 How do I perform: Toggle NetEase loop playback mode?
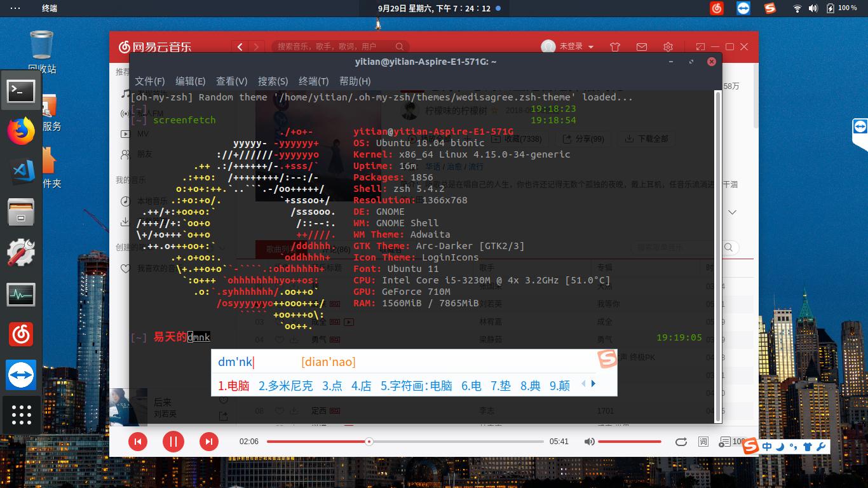(681, 442)
